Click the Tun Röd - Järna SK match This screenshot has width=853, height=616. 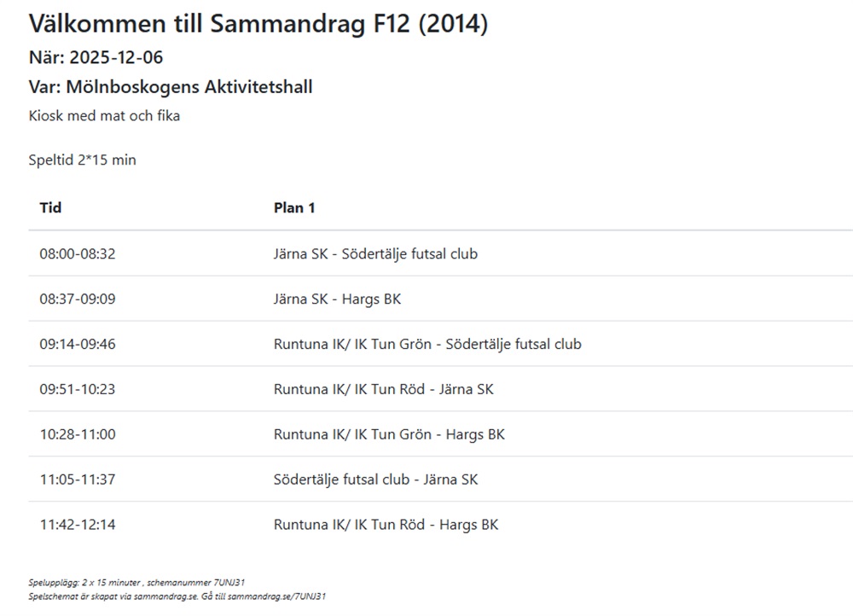pyautogui.click(x=383, y=389)
